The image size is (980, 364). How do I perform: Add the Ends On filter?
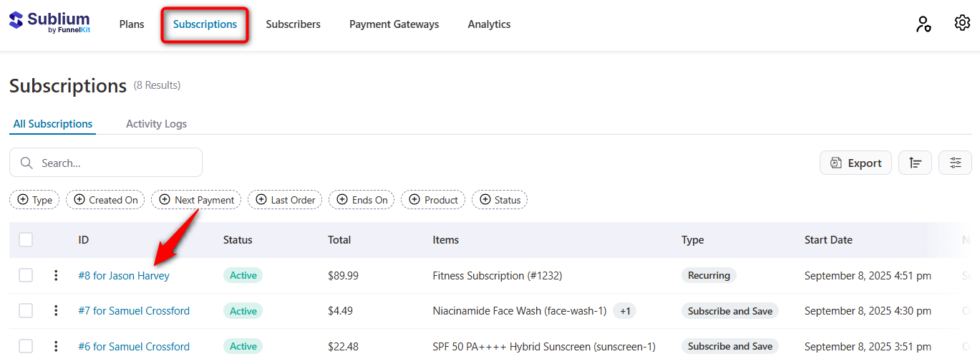pos(362,200)
